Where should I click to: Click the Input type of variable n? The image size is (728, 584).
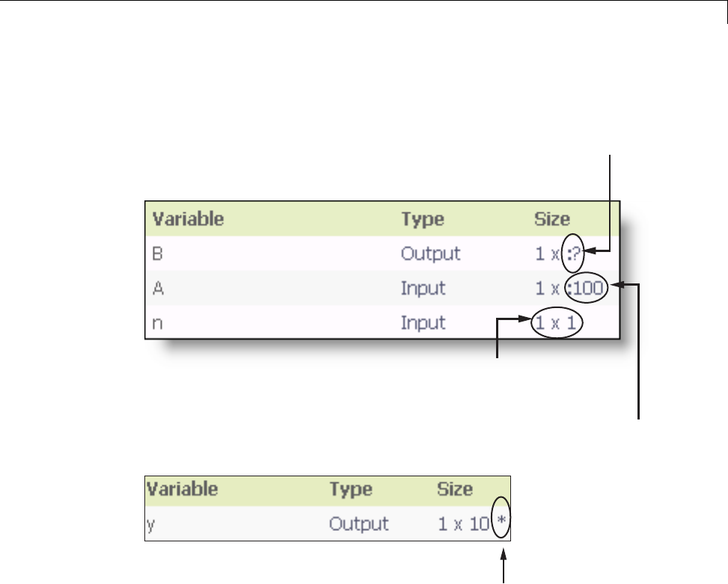coord(423,323)
